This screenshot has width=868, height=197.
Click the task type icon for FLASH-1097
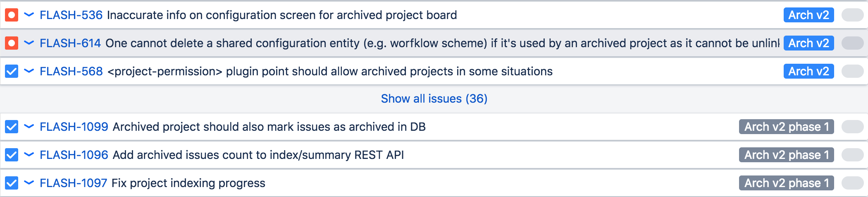coord(12,183)
